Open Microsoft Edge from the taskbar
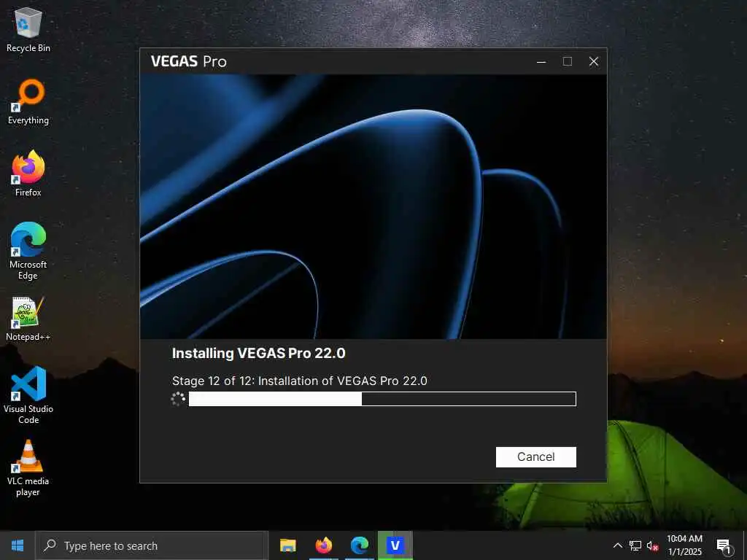The width and height of the screenshot is (747, 560). point(359,545)
